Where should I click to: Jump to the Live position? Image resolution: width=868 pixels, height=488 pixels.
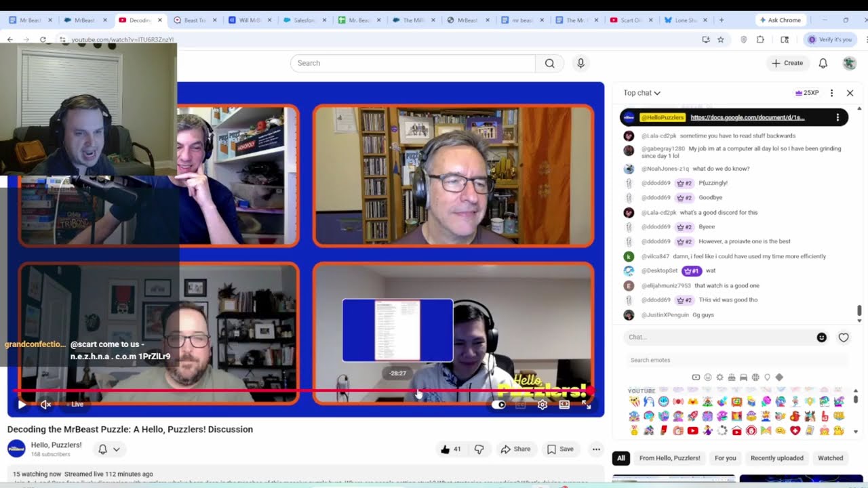click(x=77, y=405)
